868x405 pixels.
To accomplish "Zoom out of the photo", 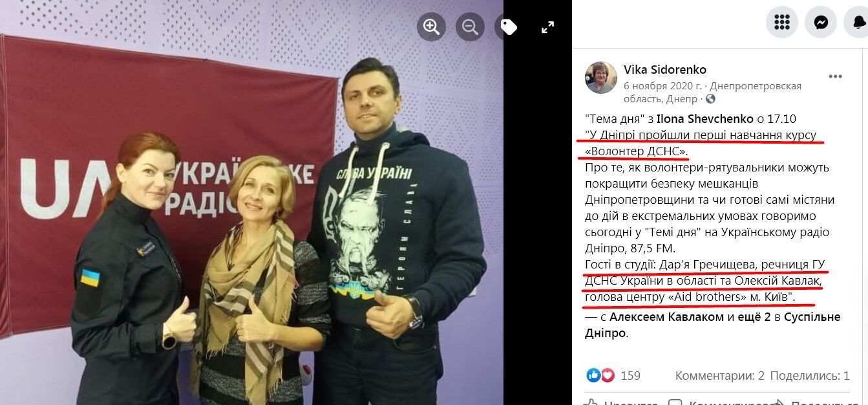I will pyautogui.click(x=470, y=27).
